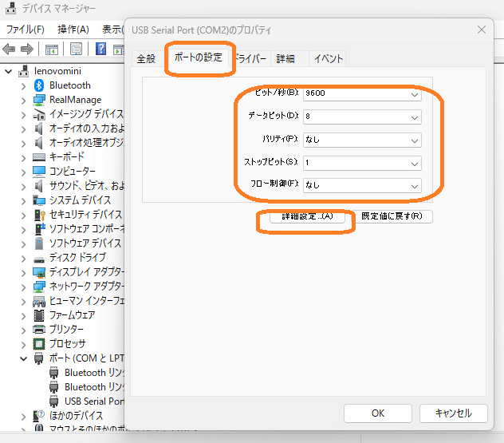This screenshot has height=443, width=504.
Task: Click the security devices key icon
Action: point(40,215)
